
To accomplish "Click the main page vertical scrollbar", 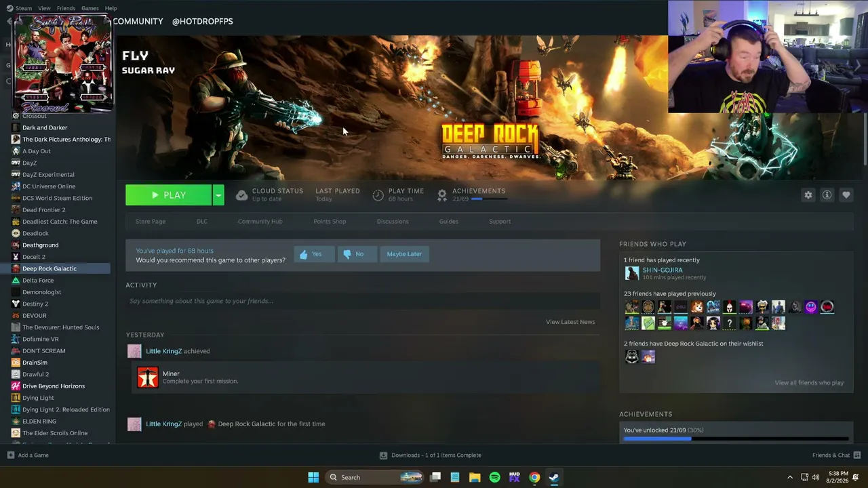I will (865, 139).
